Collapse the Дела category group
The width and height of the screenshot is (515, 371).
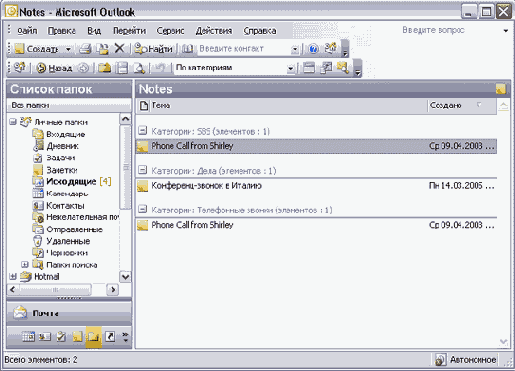[142, 170]
